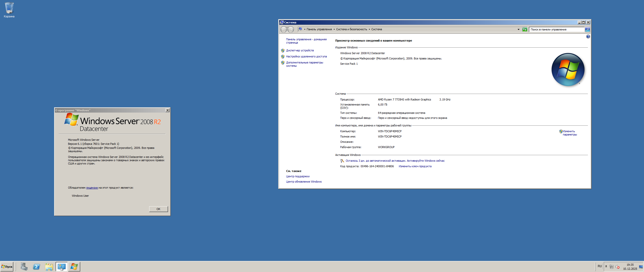The image size is (644, 272).
Task: Expand the breadcrumb arrow after Система и безопасность
Action: pyautogui.click(x=369, y=29)
